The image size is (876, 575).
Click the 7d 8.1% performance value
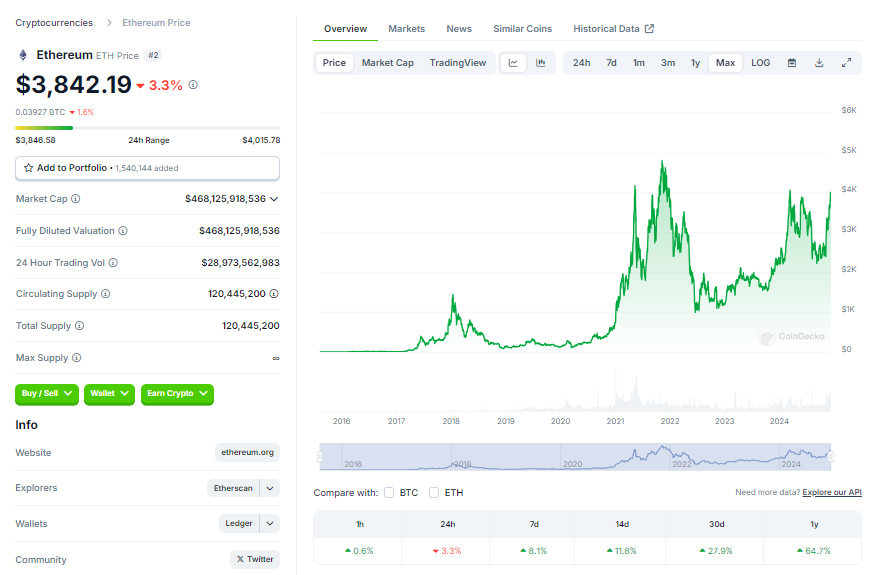(x=534, y=550)
